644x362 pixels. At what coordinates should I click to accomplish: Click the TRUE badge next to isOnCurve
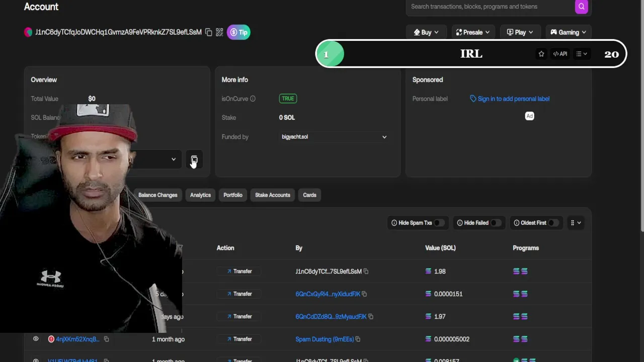pos(288,99)
